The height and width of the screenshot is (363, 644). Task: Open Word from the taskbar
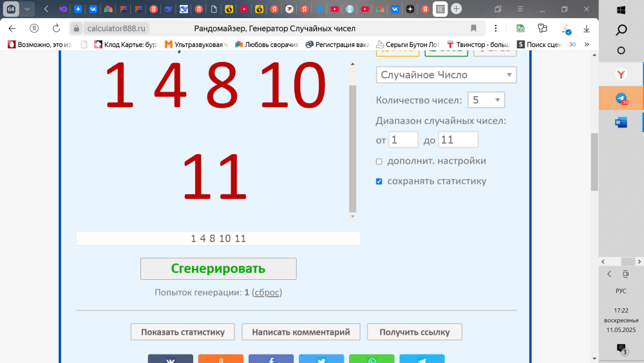pyautogui.click(x=621, y=123)
